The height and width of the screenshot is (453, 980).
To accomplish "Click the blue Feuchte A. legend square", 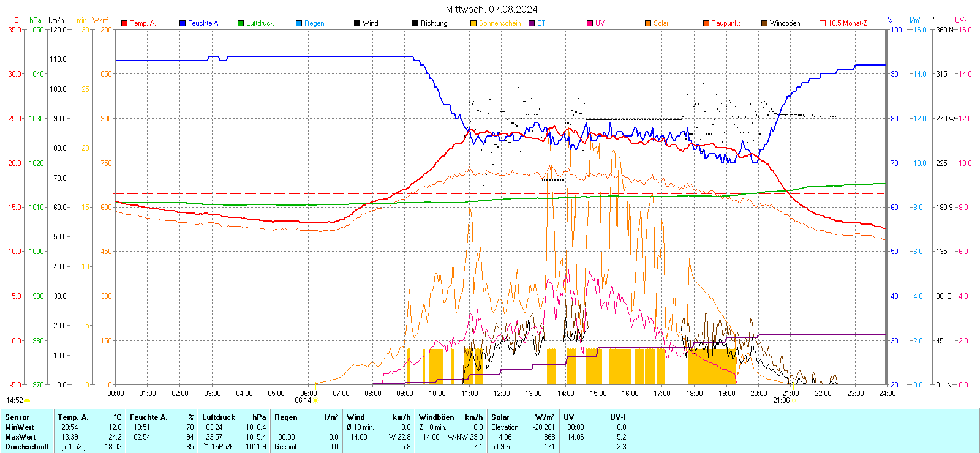I will pos(183,23).
